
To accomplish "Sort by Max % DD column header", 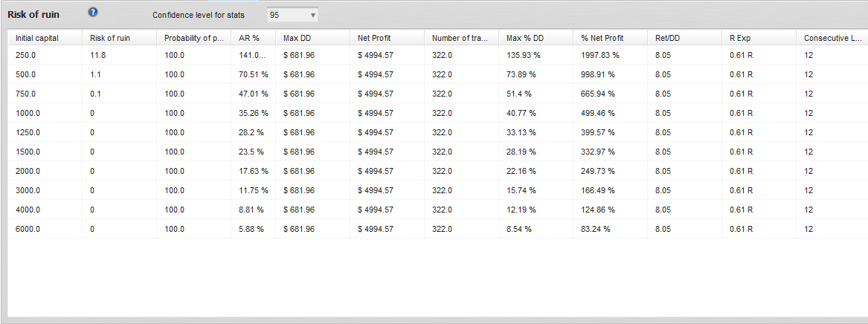I will (x=525, y=37).
